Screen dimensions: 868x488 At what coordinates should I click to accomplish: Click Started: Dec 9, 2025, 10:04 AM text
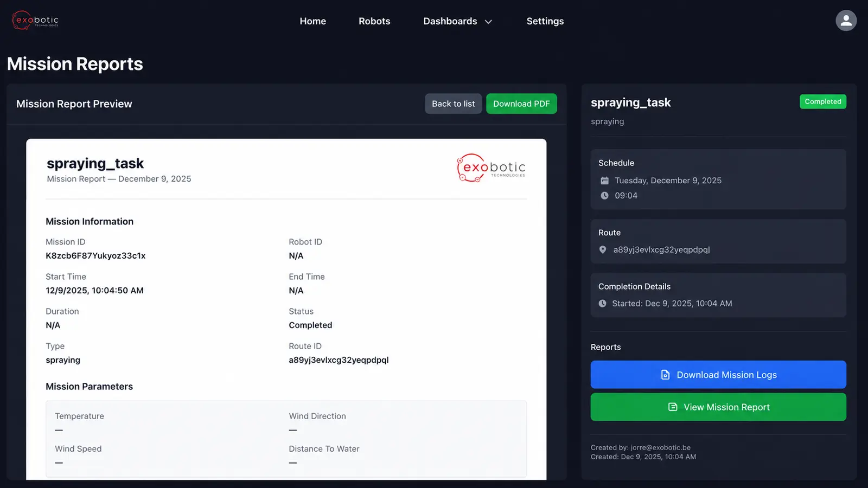click(672, 304)
